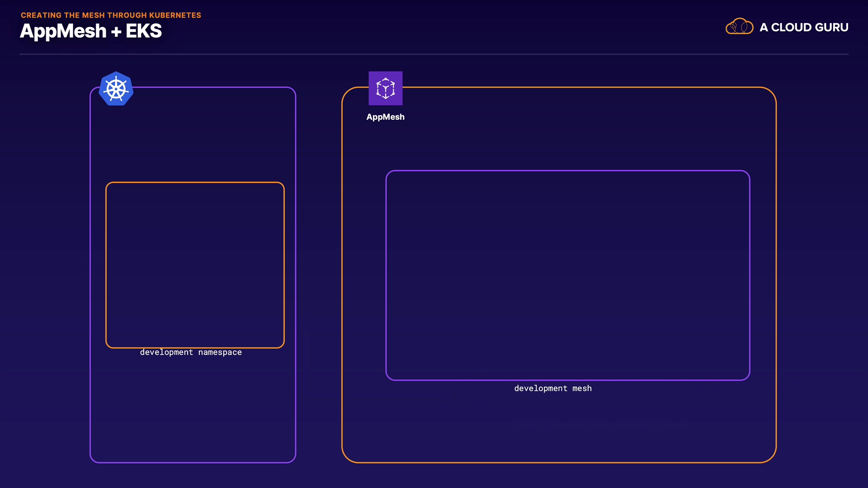Click empty AppMesh area below the mesh label
The height and width of the screenshot is (488, 868).
[558, 427]
